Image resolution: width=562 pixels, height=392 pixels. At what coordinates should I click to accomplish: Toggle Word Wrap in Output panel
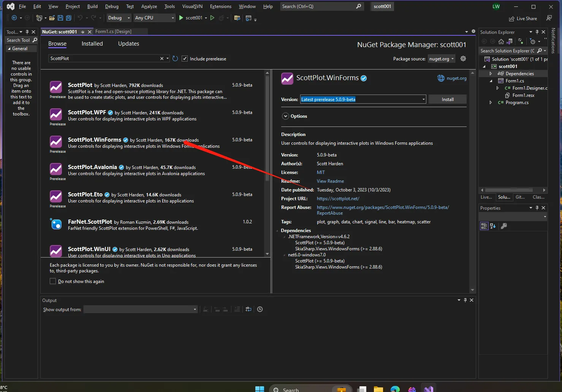coord(249,309)
